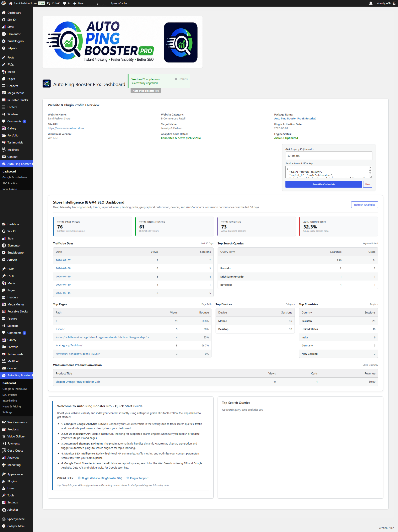Click the Appearance paintbrush icon
This screenshot has height=532, width=398.
click(x=4, y=474)
